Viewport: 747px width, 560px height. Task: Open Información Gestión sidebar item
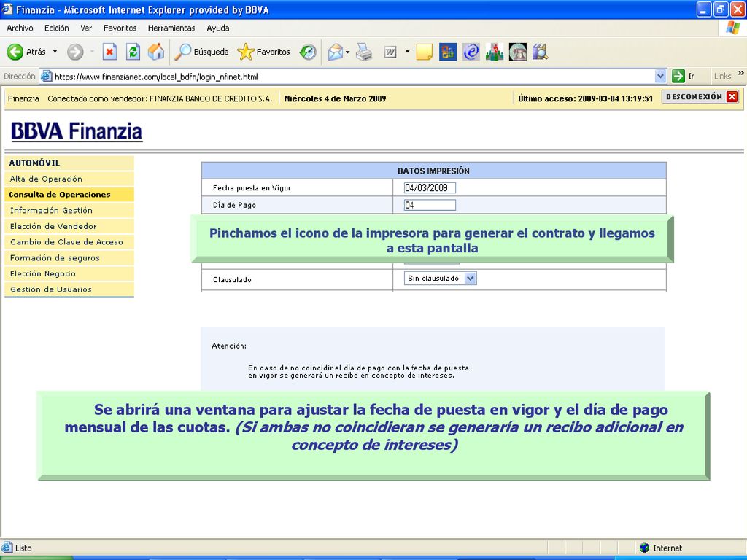pos(69,210)
